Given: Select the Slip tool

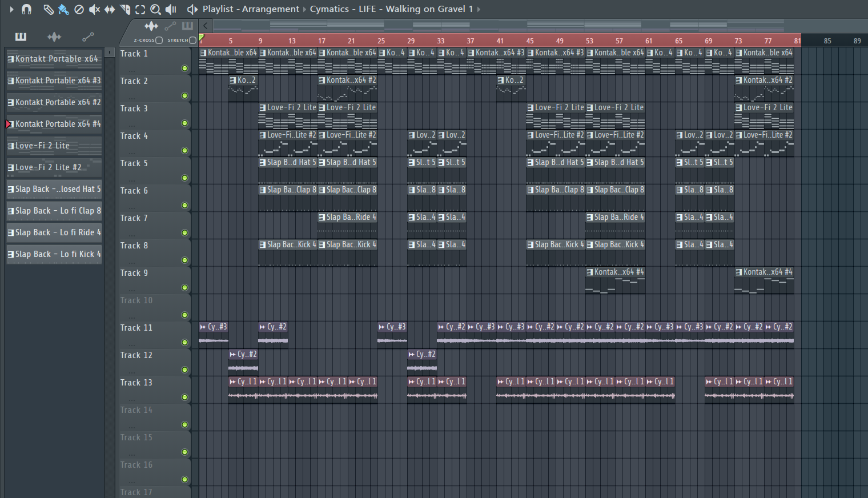Looking at the screenshot, I should click(110, 9).
